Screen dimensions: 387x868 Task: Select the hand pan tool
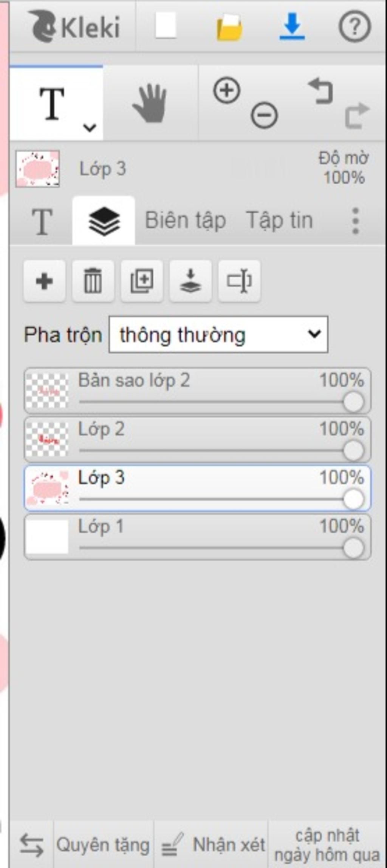[150, 103]
